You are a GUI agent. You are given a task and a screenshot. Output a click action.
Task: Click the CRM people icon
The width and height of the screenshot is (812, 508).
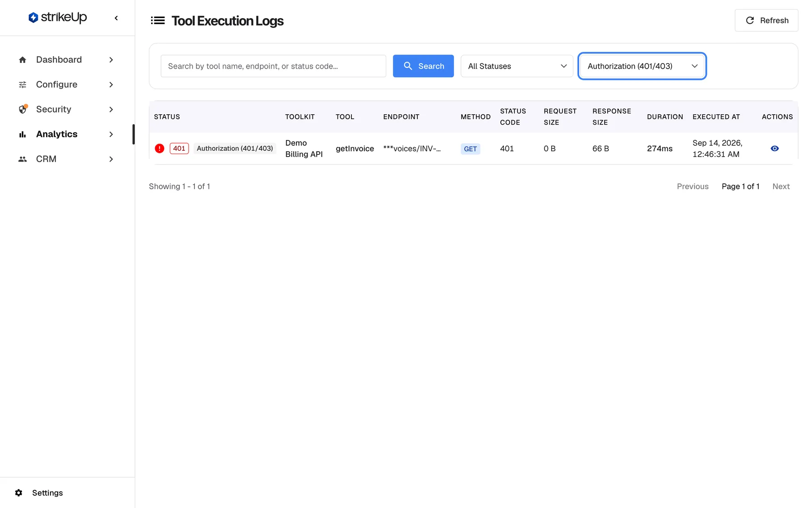[23, 159]
